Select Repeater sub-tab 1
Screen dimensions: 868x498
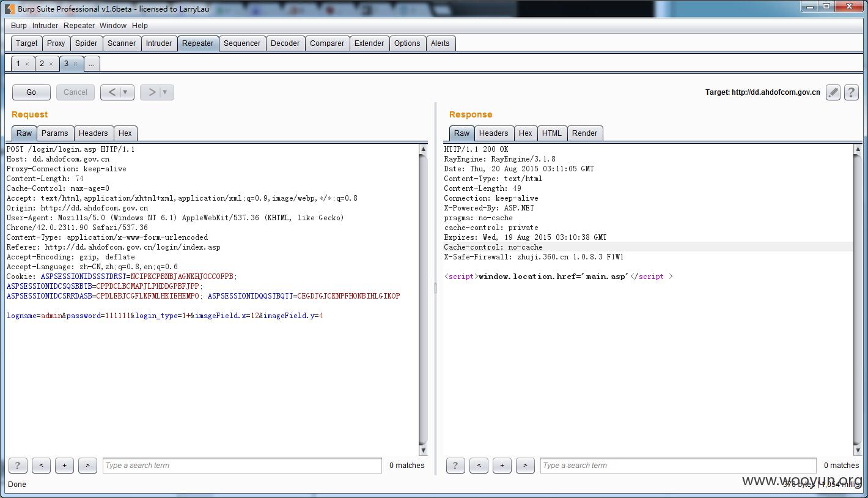point(18,64)
